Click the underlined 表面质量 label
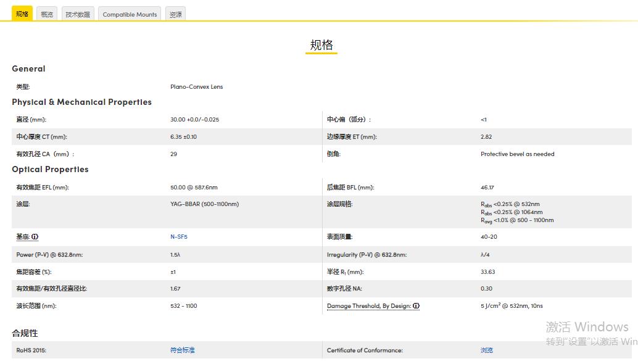This screenshot has height=364, width=638. [x=341, y=236]
